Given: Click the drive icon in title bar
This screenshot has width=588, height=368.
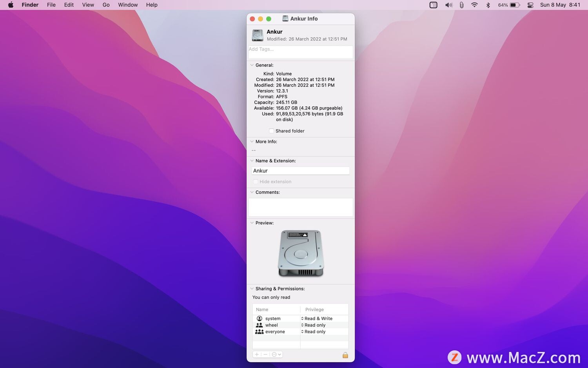Looking at the screenshot, I should pyautogui.click(x=285, y=18).
